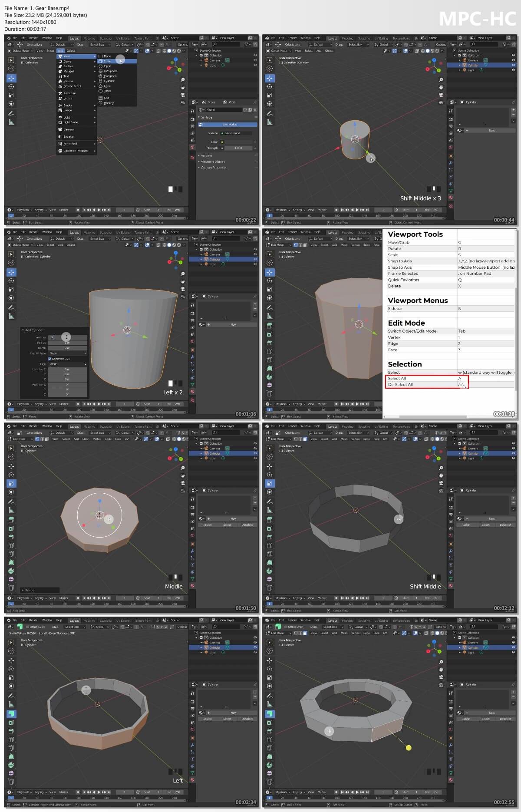Image resolution: width=521 pixels, height=812 pixels.
Task: Select the Annotate tool in the 00:00:22 frame
Action: tap(11, 113)
